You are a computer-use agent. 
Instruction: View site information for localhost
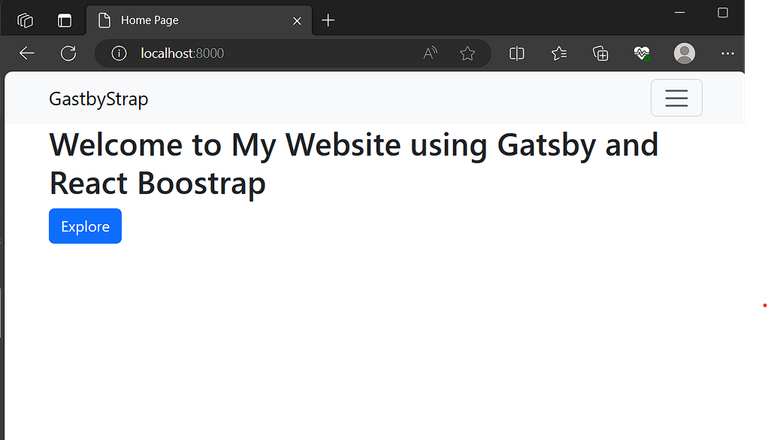pyautogui.click(x=119, y=53)
